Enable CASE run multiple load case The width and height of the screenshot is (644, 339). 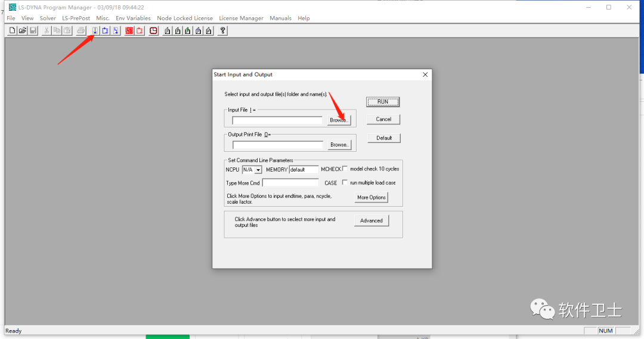[345, 182]
